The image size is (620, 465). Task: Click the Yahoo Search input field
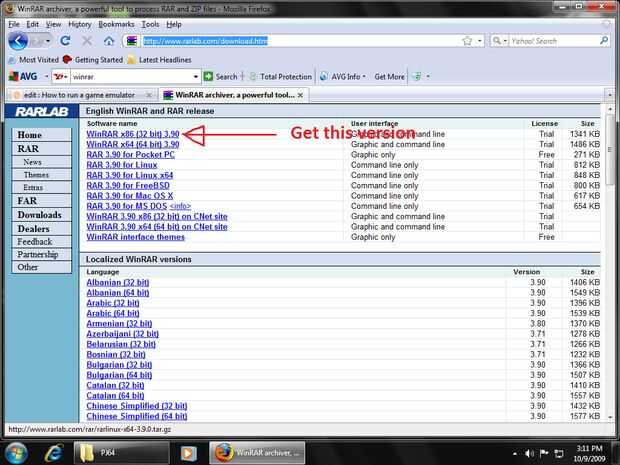[554, 41]
